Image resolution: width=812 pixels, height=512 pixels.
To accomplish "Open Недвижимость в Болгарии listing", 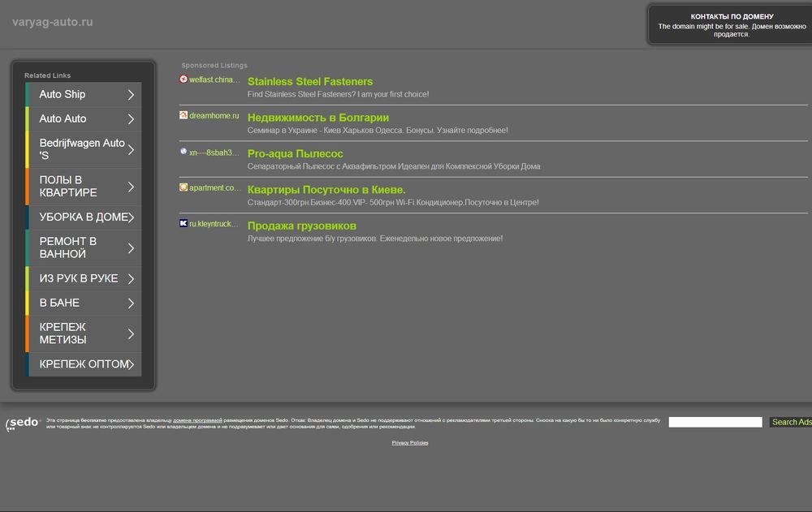I will point(318,118).
